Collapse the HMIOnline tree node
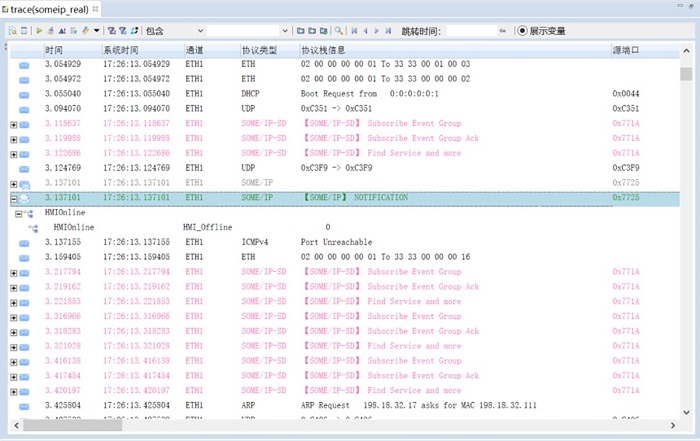 (18, 214)
